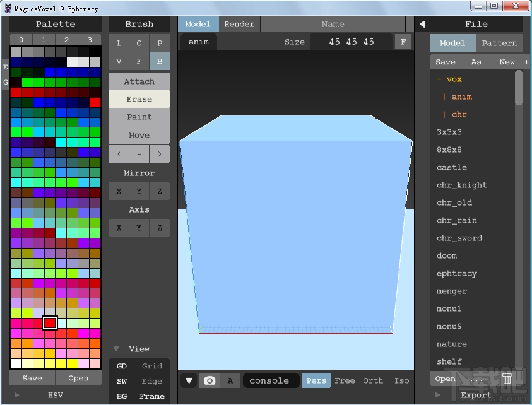Select the B box brush mode

[x=159, y=61]
